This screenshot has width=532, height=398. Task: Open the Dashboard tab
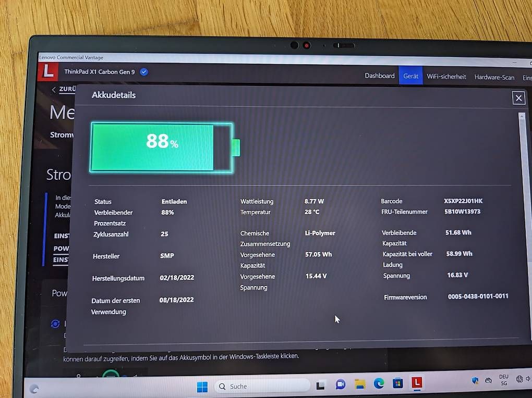[x=379, y=76]
